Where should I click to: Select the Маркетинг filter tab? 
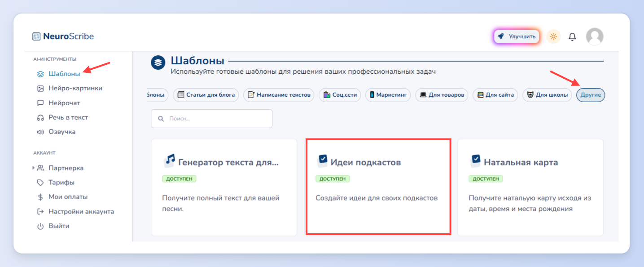coord(388,95)
